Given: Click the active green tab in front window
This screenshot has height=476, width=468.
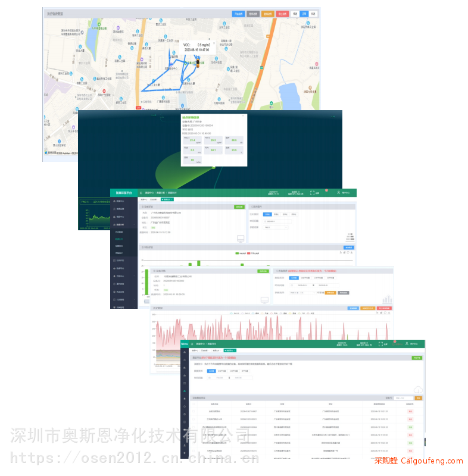Looking at the screenshot, I should pos(230,350).
